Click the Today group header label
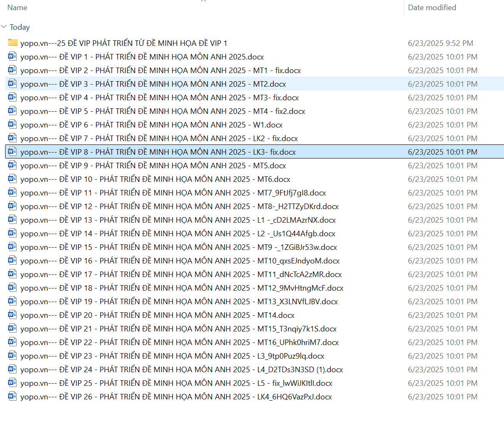 [x=20, y=27]
